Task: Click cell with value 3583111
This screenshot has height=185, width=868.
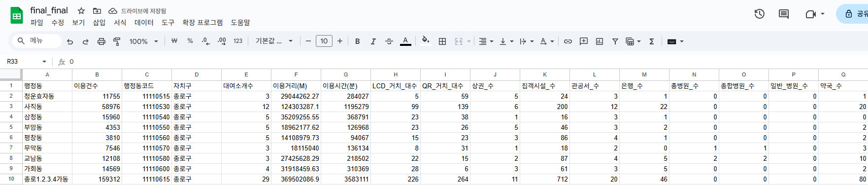Action: click(346, 179)
